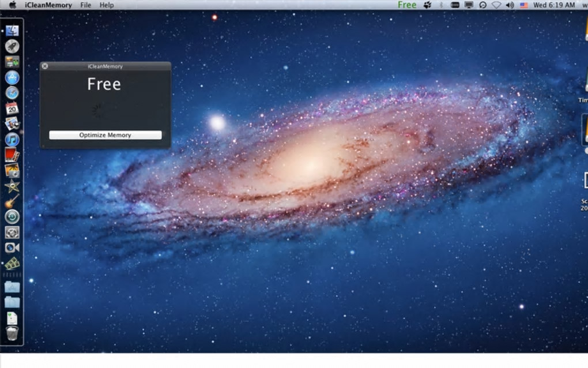Screen dimensions: 588x368
Task: Click the iCleanMemory RAM chips Dock icon
Action: 12,264
